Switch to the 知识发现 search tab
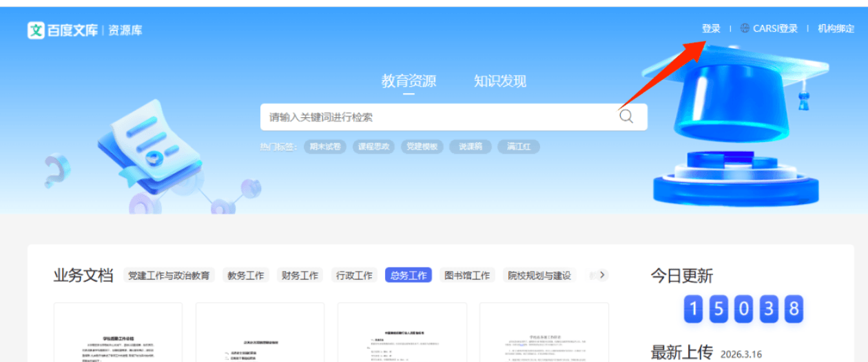Screen dimensions: 868x362 pos(499,81)
